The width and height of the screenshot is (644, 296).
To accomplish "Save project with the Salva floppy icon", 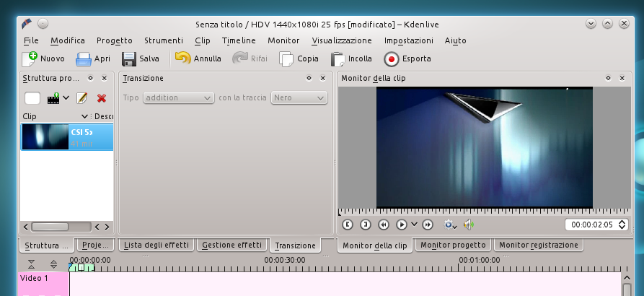I will point(129,59).
